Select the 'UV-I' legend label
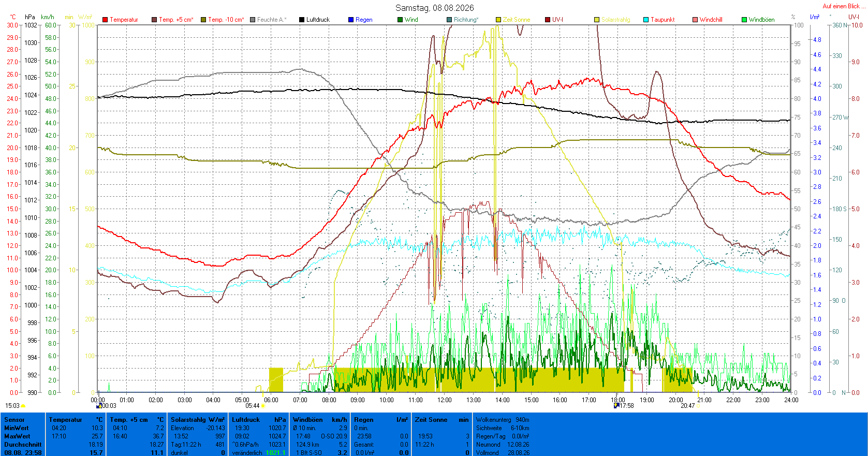The width and height of the screenshot is (868, 456). click(557, 20)
